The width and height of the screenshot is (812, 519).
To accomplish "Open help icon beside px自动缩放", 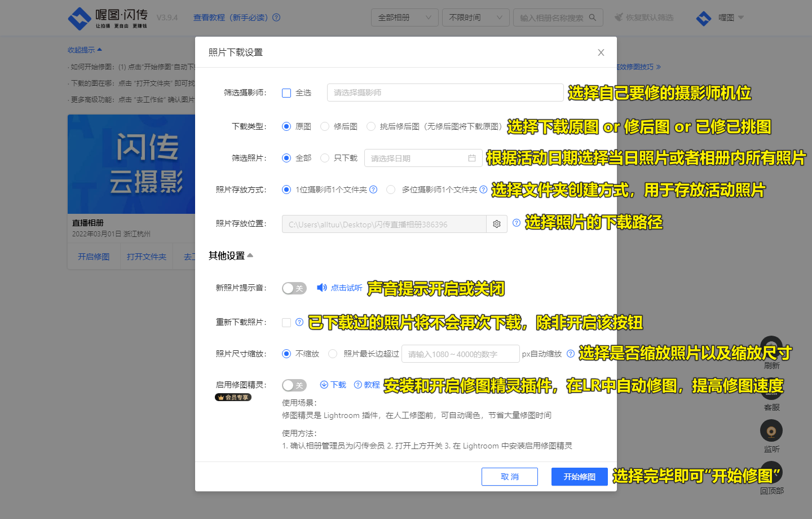I will click(571, 354).
